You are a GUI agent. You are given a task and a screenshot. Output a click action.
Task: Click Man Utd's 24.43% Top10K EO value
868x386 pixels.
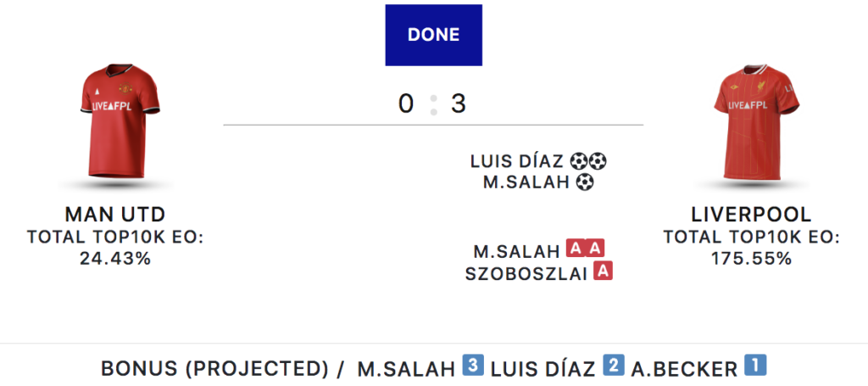pyautogui.click(x=114, y=258)
